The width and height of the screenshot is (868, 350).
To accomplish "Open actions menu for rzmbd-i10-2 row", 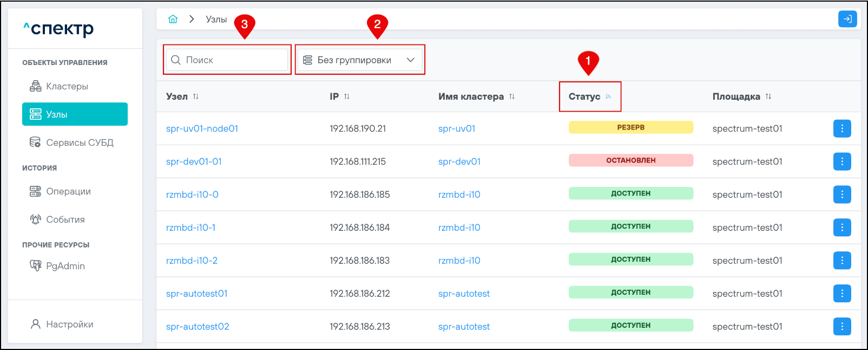I will (841, 261).
